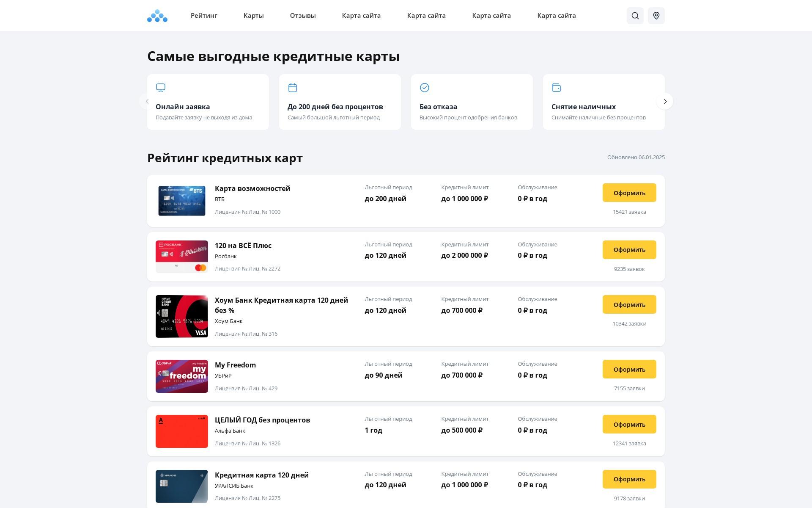Open the Отзывы navigation link
Image resolution: width=812 pixels, height=508 pixels.
click(303, 16)
